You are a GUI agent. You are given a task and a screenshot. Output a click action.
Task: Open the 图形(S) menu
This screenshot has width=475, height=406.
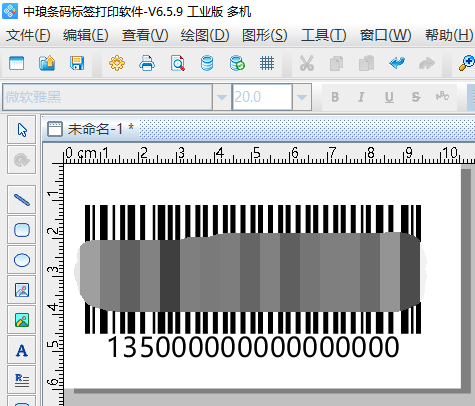[x=265, y=35]
